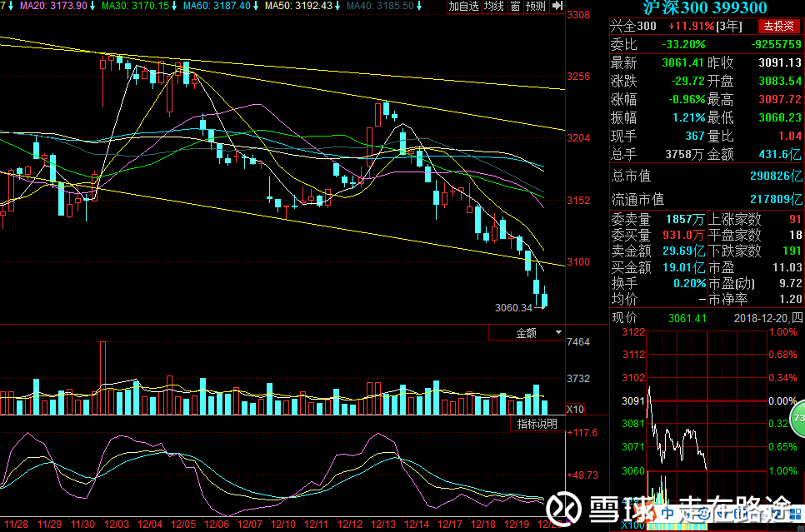This screenshot has width=805, height=532.
Task: Switch IME 中 Chinese/English mode
Action: [x=667, y=514]
